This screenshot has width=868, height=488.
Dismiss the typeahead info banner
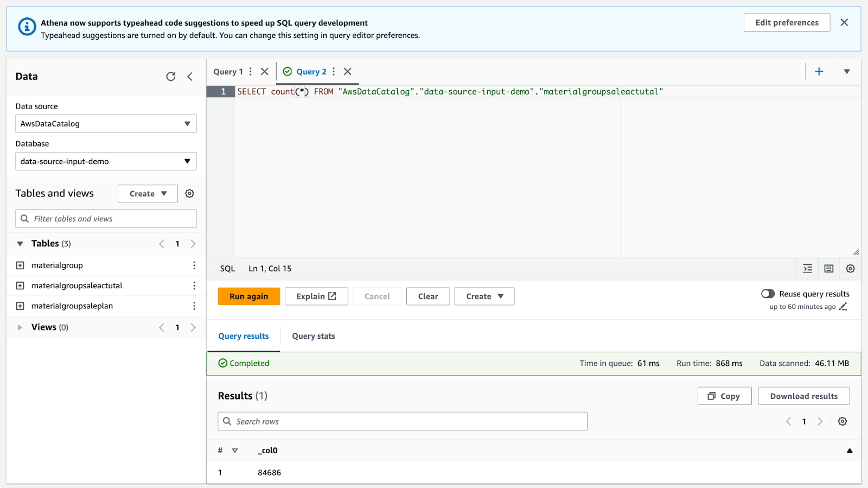[844, 22]
